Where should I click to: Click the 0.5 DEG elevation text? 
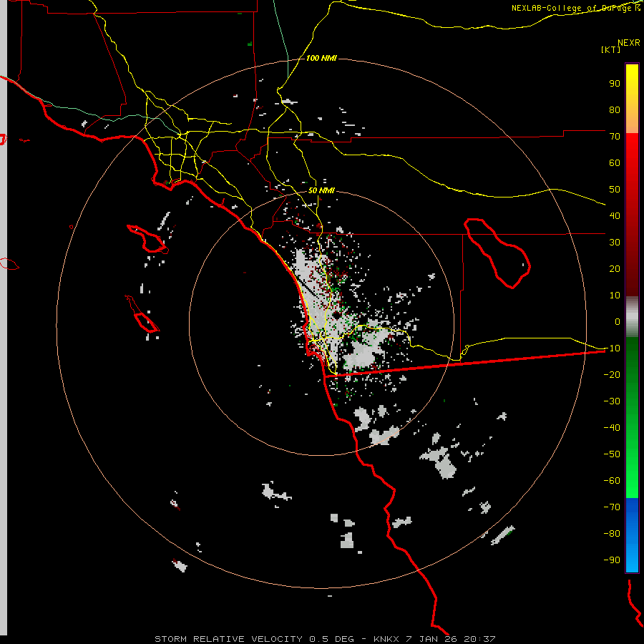click(331, 639)
